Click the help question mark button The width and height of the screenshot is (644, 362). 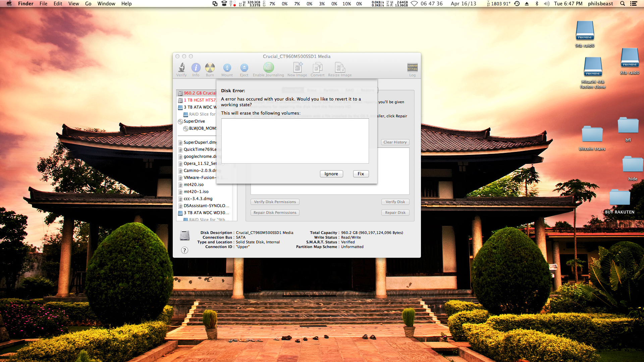(184, 250)
